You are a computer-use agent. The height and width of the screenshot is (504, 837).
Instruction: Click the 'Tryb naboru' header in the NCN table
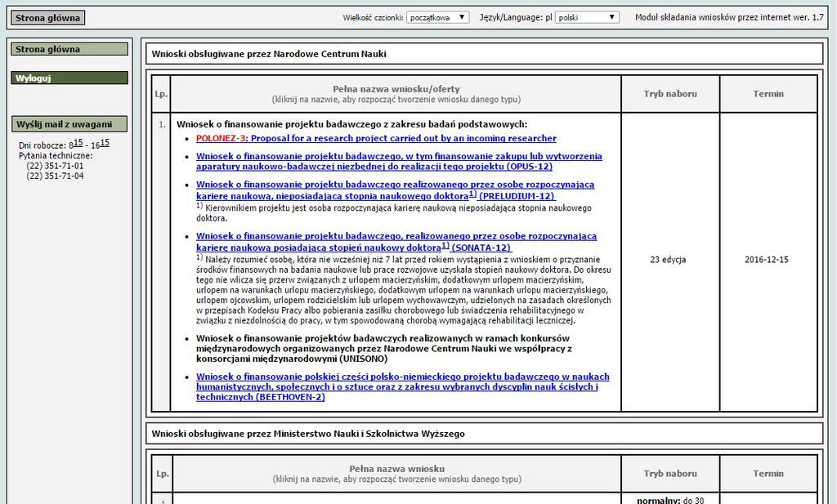(670, 94)
